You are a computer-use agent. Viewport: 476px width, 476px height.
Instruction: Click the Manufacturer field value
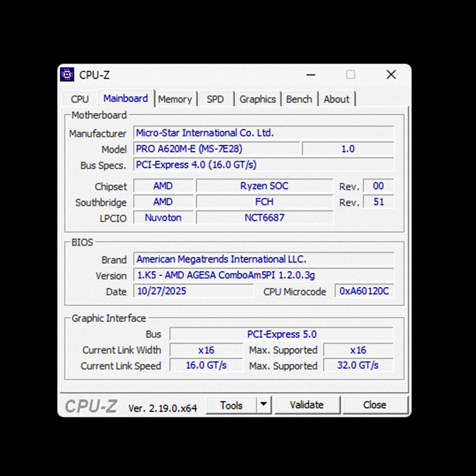pos(263,133)
